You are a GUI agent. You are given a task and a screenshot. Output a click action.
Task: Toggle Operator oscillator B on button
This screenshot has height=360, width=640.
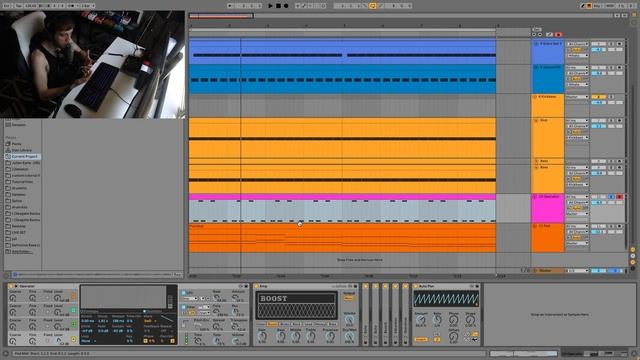(x=74, y=325)
